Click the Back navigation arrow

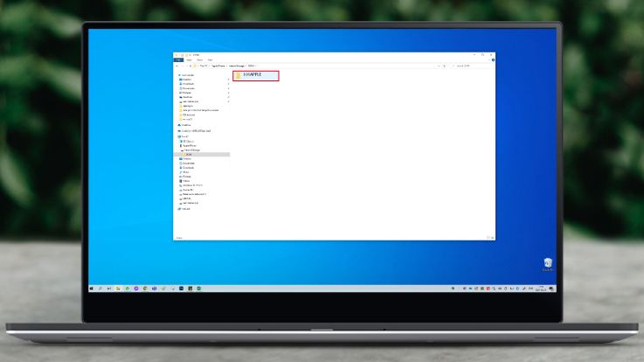(x=177, y=66)
